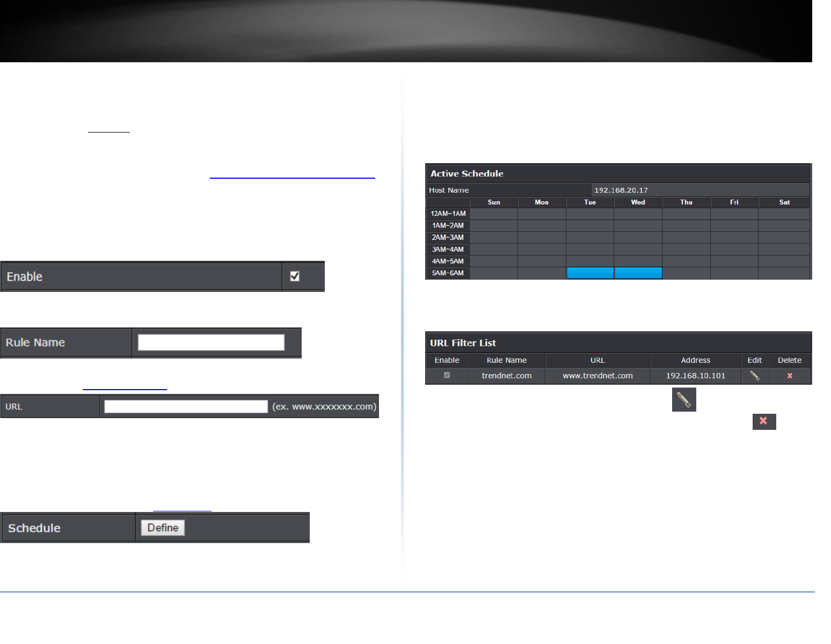Image resolution: width=831 pixels, height=644 pixels.
Task: Click the Wed column header
Action: [x=638, y=202]
